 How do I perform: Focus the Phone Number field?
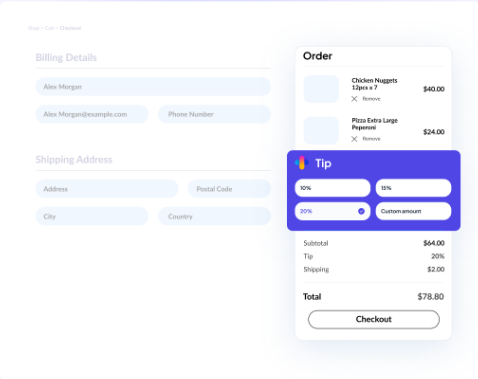click(214, 114)
